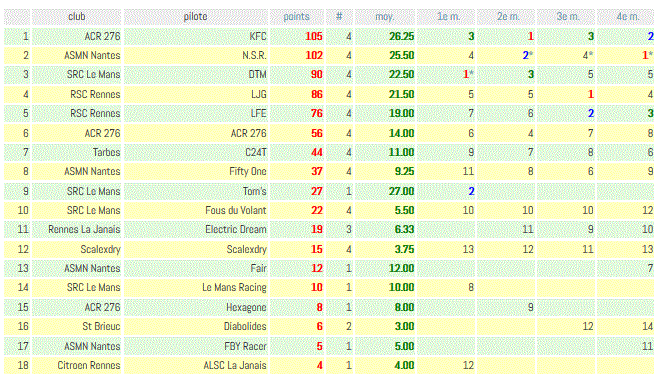662x380 pixels.
Task: Click points value '44'
Action: [317, 152]
